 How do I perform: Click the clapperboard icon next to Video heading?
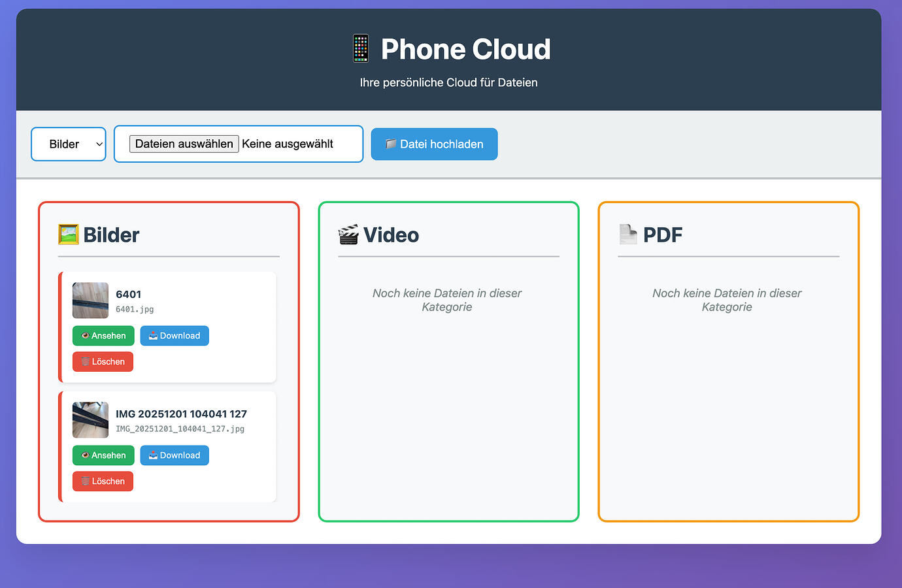click(348, 235)
